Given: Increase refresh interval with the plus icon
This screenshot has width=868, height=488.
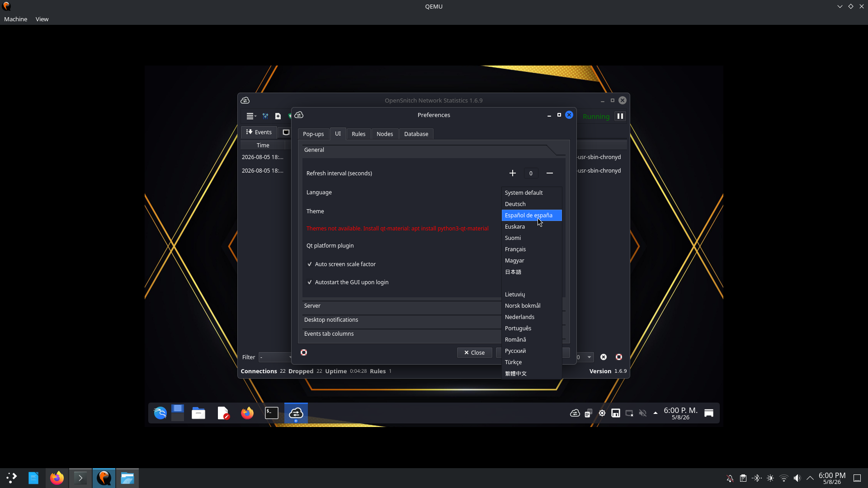Looking at the screenshot, I should click(513, 173).
